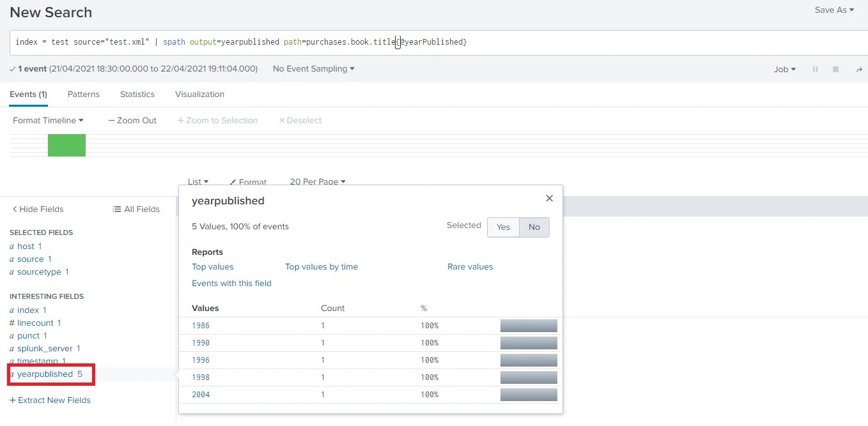Viewport: 868px width, 426px height.
Task: Run the Top values report
Action: click(213, 266)
